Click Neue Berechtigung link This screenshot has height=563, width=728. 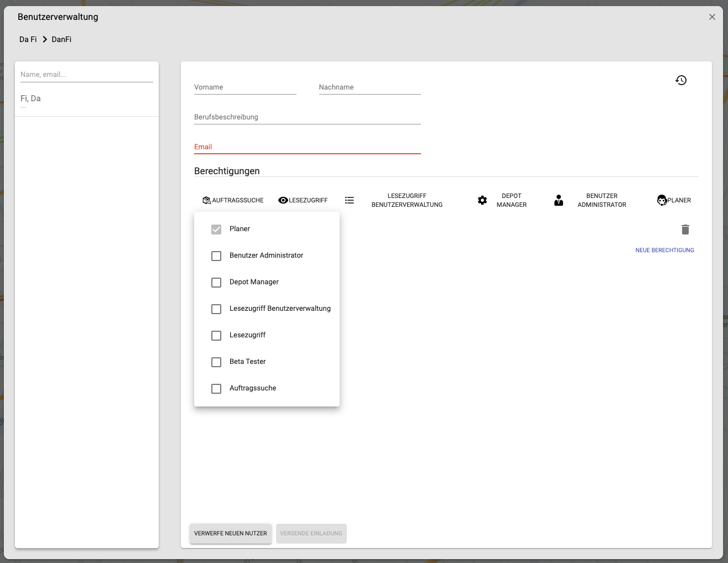664,250
